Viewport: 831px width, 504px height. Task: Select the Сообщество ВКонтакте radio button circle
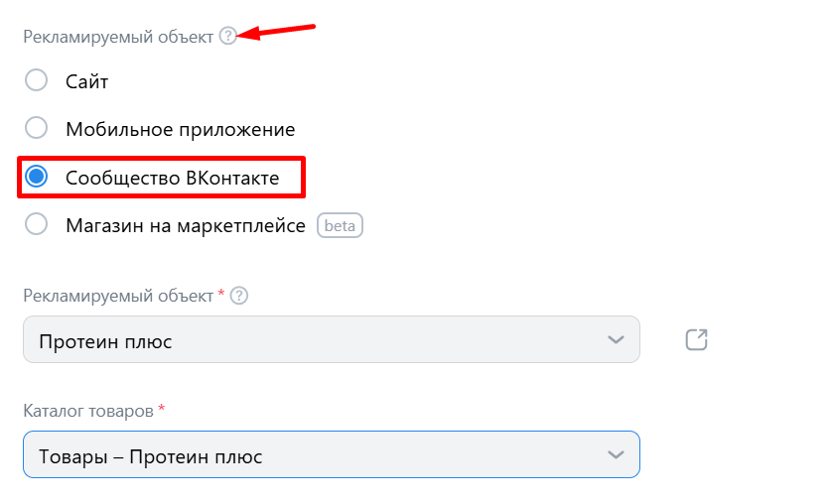(37, 177)
